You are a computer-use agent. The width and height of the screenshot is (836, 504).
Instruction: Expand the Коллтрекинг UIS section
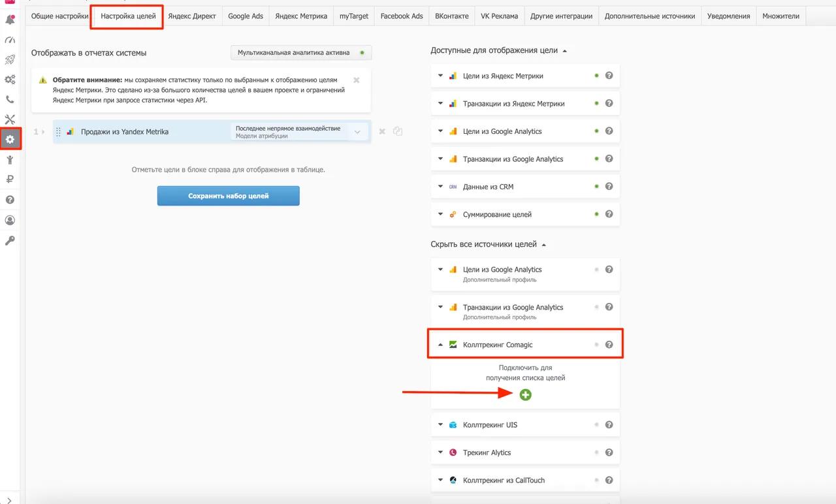[x=441, y=425]
